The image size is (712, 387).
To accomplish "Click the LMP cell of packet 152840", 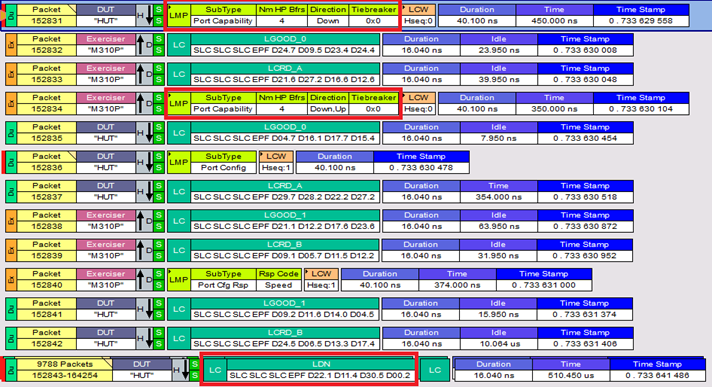I will 179,279.
